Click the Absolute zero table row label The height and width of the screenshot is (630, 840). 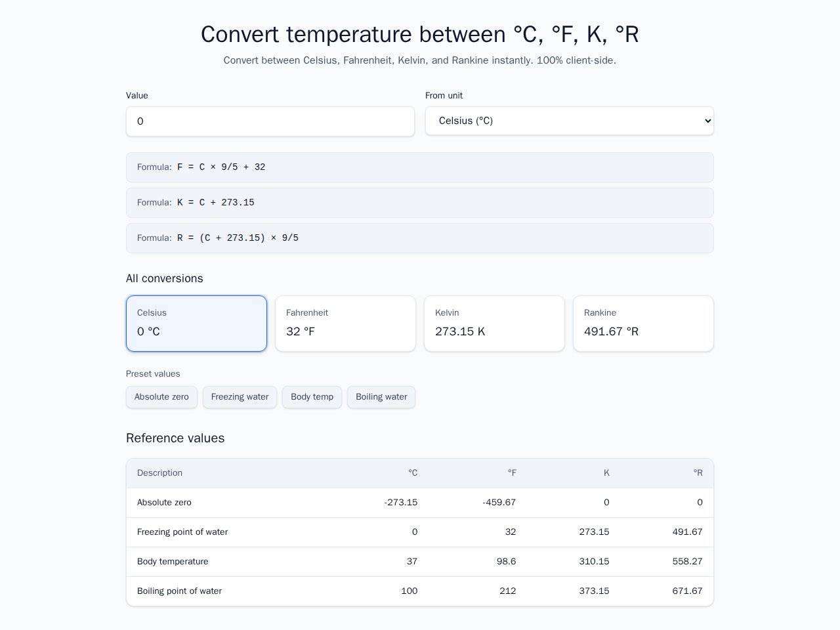(x=164, y=503)
